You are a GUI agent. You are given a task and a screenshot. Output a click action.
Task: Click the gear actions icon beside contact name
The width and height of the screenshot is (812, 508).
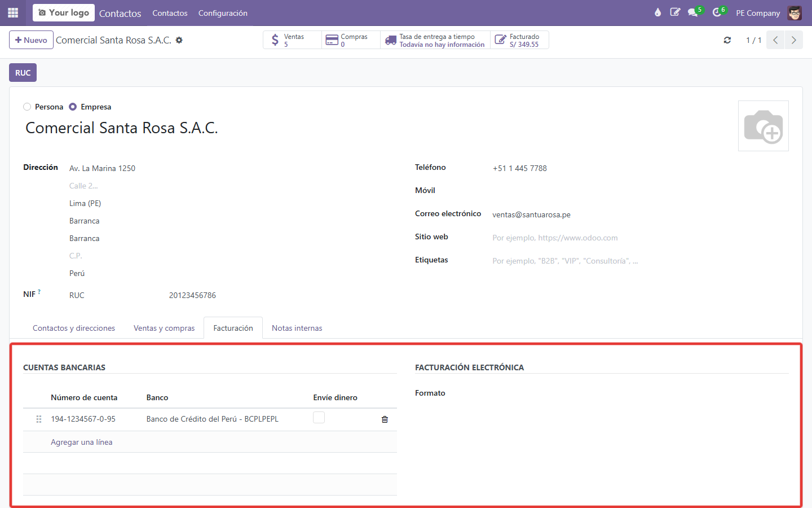pos(179,40)
